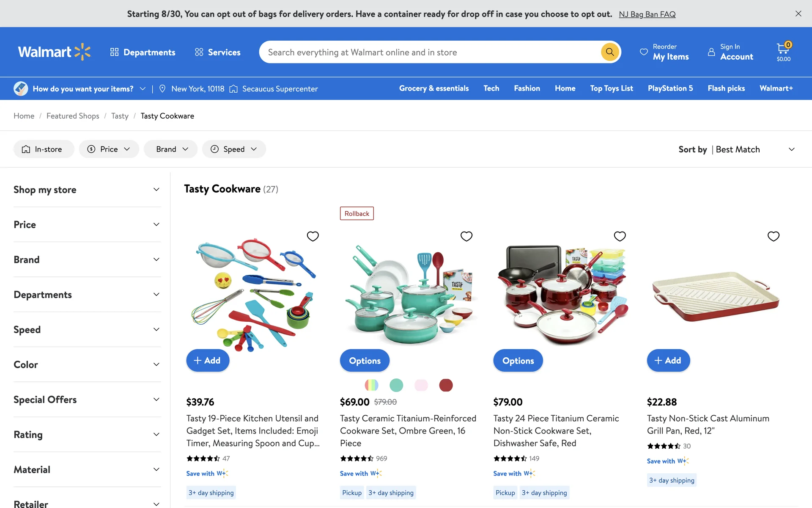Open the NJ Bag Ban FAQ link
Viewport: 812px width, 508px height.
tap(647, 14)
